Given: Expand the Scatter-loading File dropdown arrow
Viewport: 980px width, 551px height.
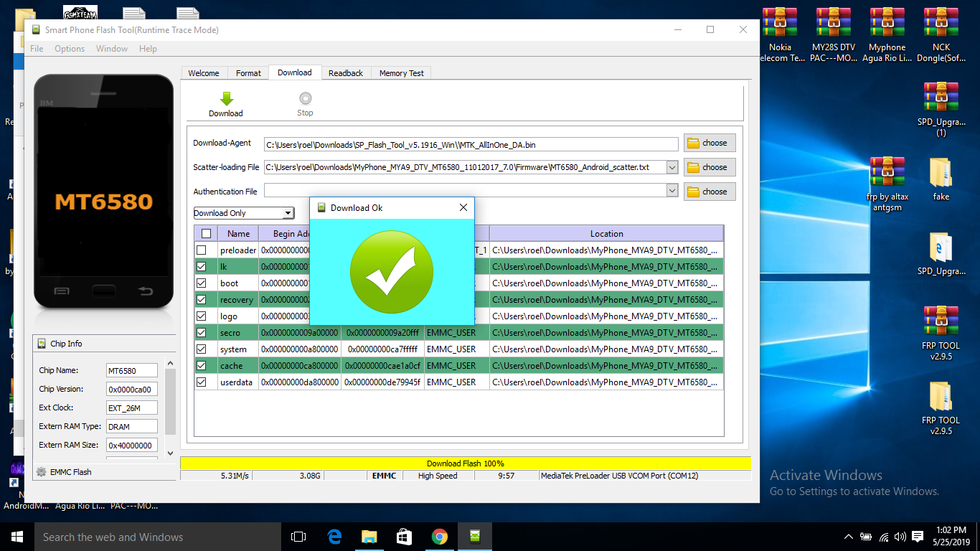Looking at the screenshot, I should (672, 167).
